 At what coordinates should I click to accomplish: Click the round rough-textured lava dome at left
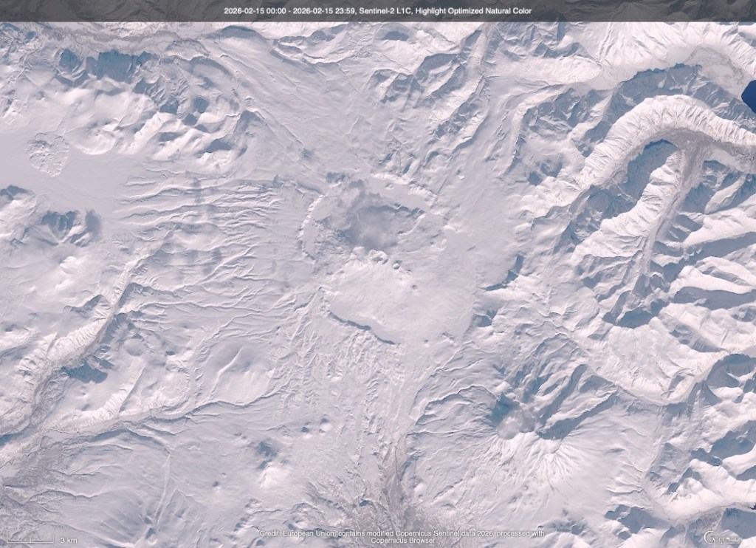point(48,154)
